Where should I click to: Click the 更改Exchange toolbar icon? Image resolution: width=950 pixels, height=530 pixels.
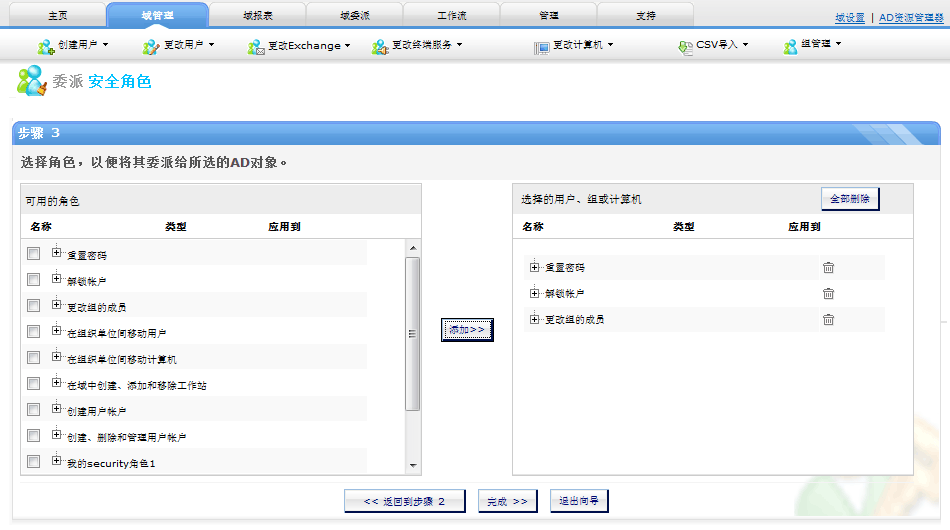(x=256, y=47)
